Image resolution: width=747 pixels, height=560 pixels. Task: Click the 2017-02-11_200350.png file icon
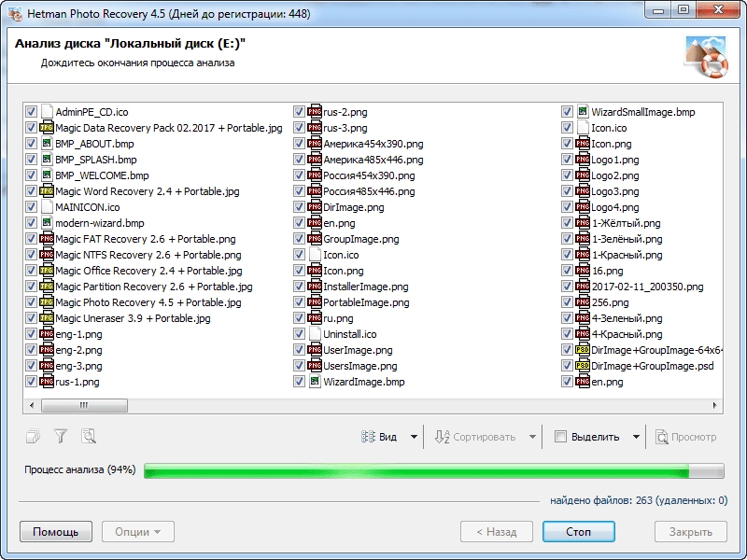pos(582,287)
